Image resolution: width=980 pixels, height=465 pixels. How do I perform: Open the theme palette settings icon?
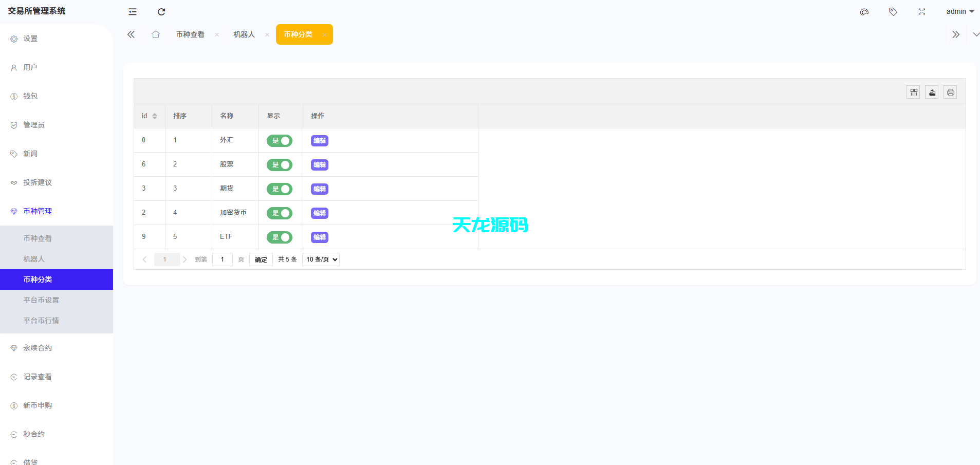coord(864,11)
